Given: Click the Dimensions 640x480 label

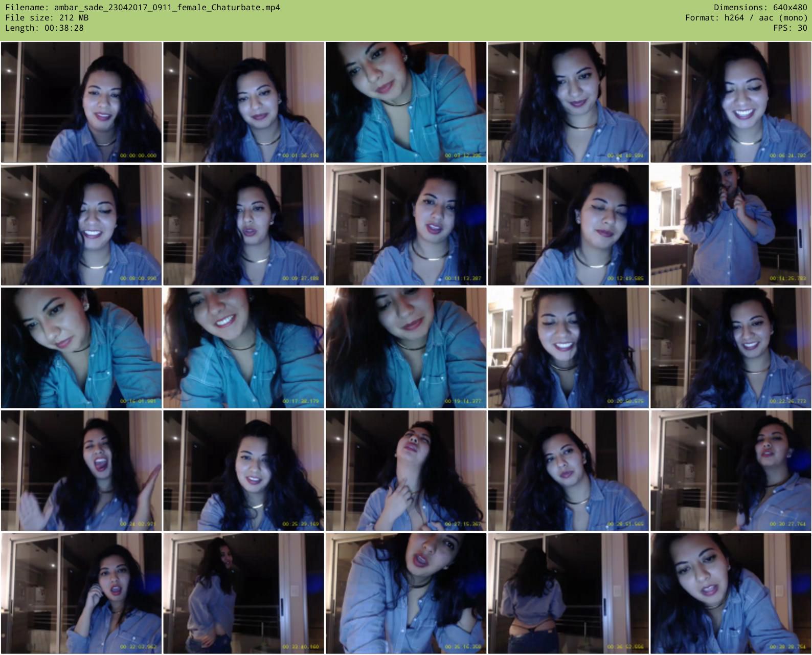Looking at the screenshot, I should 760,8.
